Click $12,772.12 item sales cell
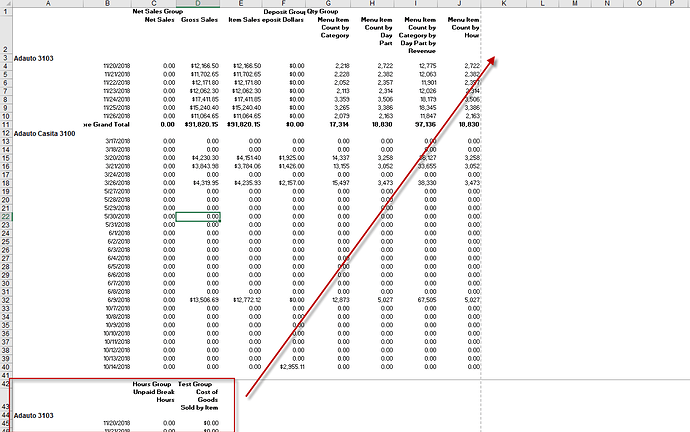This screenshot has width=690, height=432. [x=246, y=300]
